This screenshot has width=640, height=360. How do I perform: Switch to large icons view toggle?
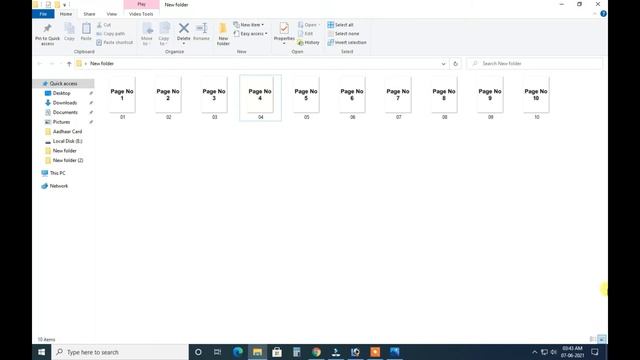602,339
